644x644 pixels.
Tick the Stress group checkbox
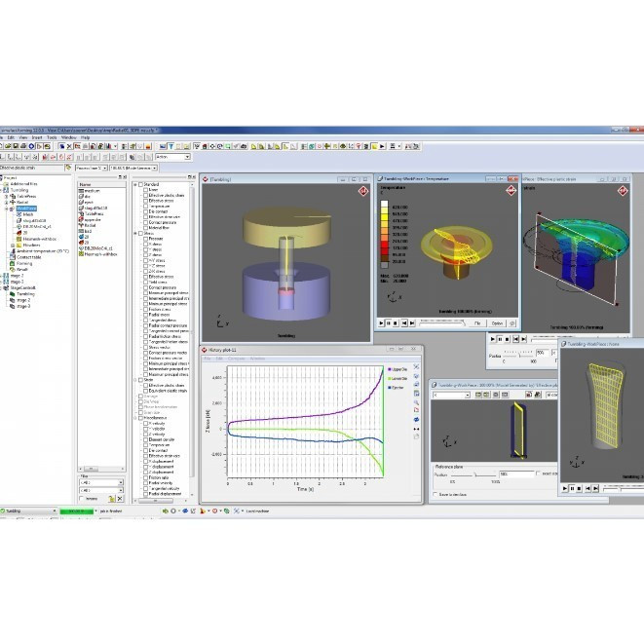click(x=140, y=233)
